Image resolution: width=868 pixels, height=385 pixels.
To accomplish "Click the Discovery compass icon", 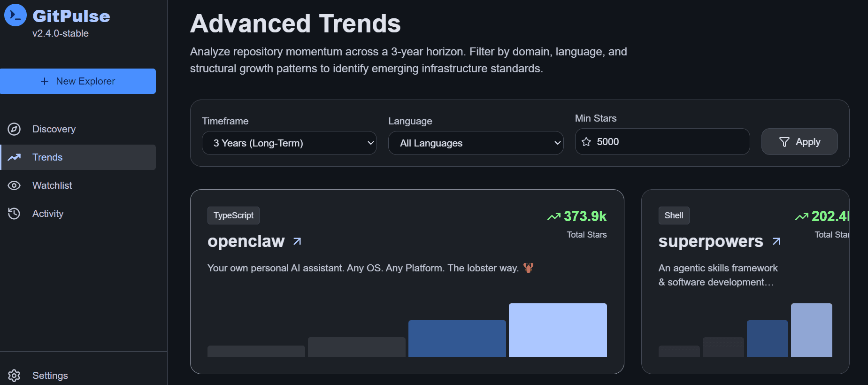I will (14, 129).
